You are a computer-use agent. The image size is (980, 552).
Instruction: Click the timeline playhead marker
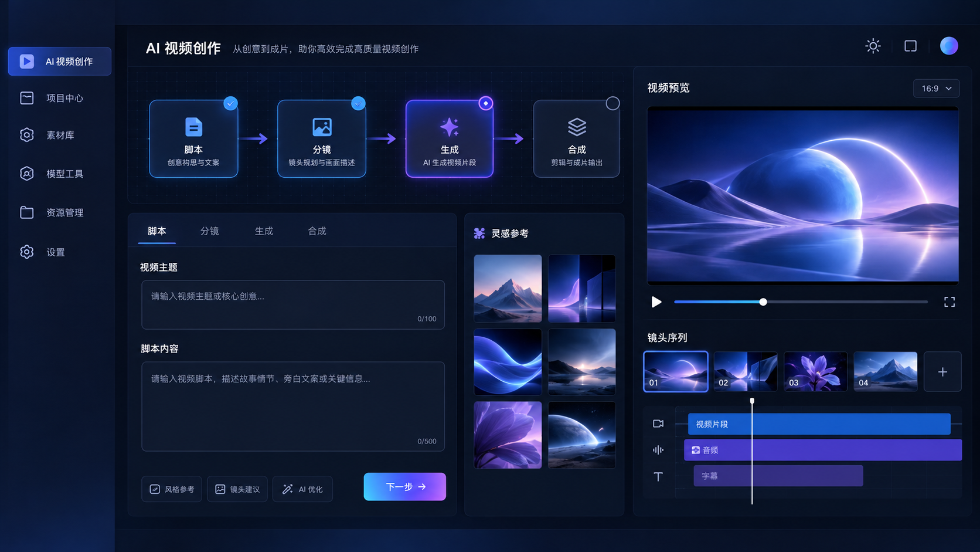(752, 401)
